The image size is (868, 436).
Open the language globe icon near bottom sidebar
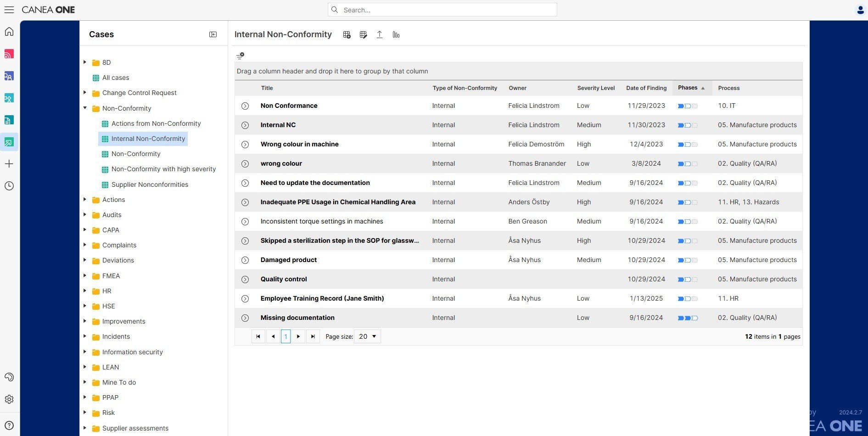coord(9,377)
